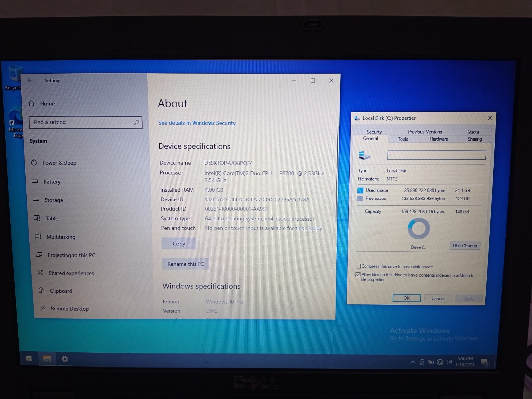
Task: Click file system value NTFS
Action: pyautogui.click(x=392, y=179)
